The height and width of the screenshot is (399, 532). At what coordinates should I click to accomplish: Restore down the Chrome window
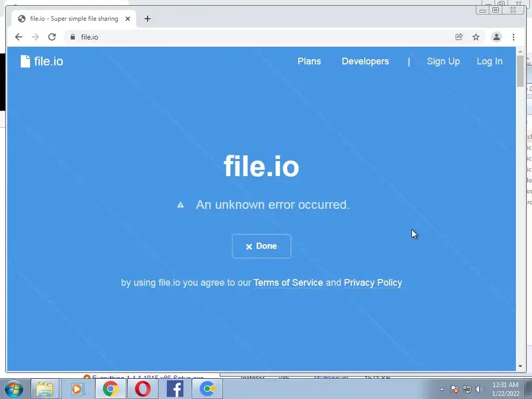(496, 10)
